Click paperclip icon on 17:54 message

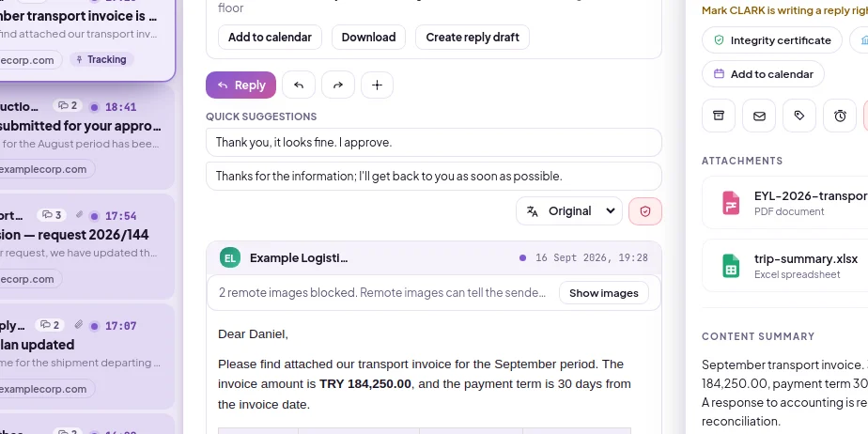point(79,215)
